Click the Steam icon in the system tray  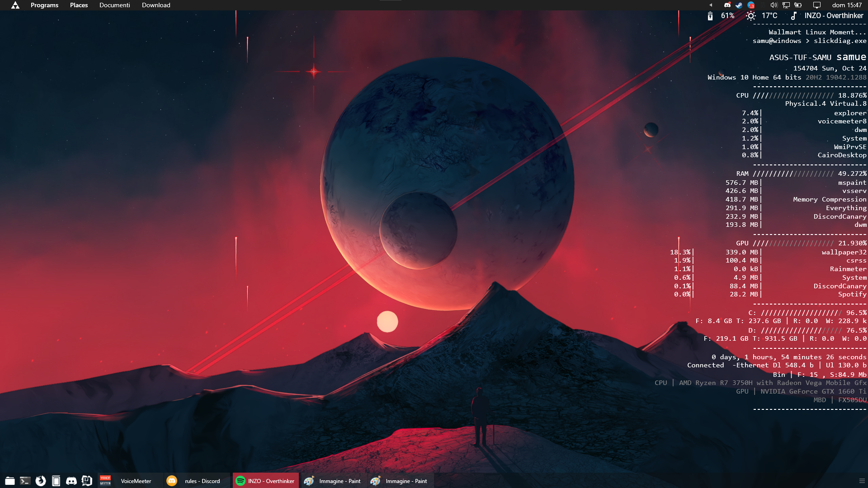click(739, 5)
